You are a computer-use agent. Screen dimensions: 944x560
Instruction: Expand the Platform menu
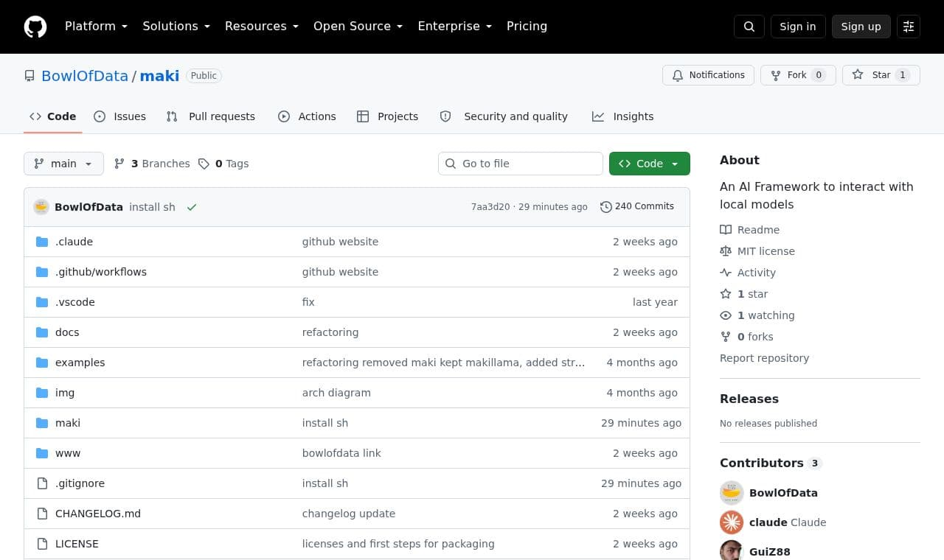(x=96, y=27)
